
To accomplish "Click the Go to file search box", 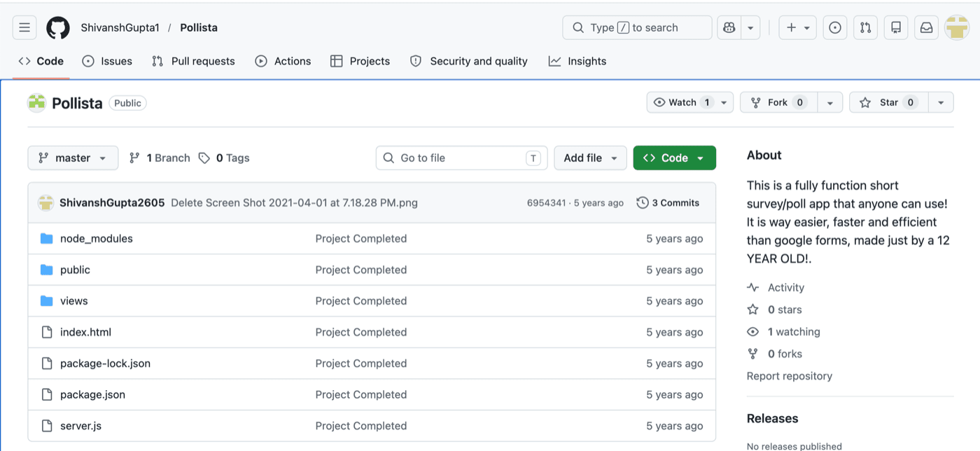I will [461, 158].
